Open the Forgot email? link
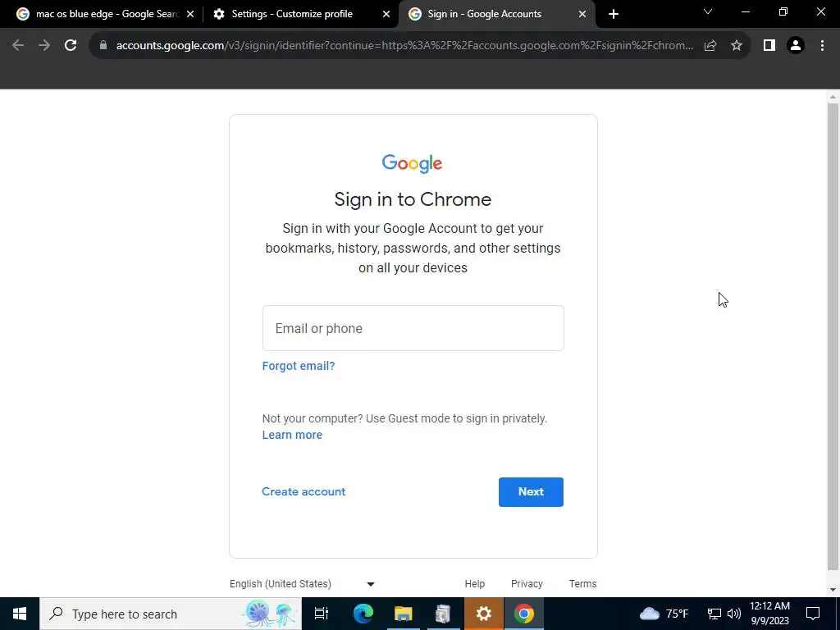Image resolution: width=840 pixels, height=630 pixels. click(299, 366)
